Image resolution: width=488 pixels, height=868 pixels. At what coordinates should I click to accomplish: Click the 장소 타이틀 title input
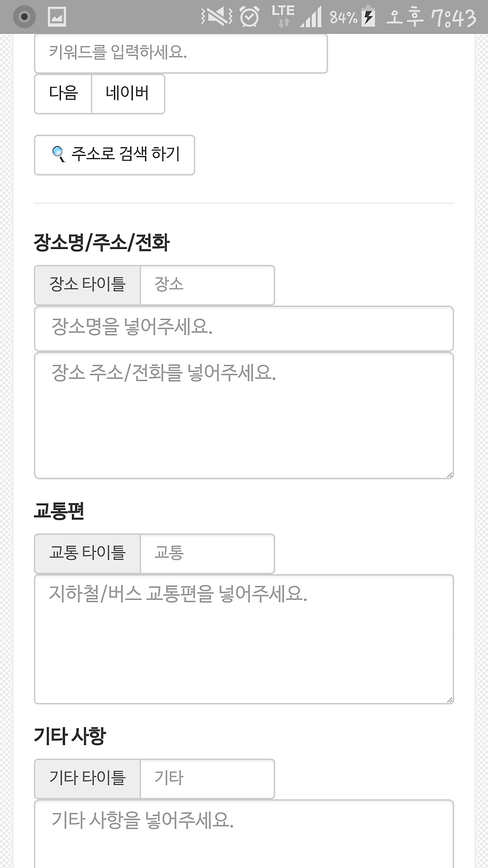pyautogui.click(x=207, y=285)
